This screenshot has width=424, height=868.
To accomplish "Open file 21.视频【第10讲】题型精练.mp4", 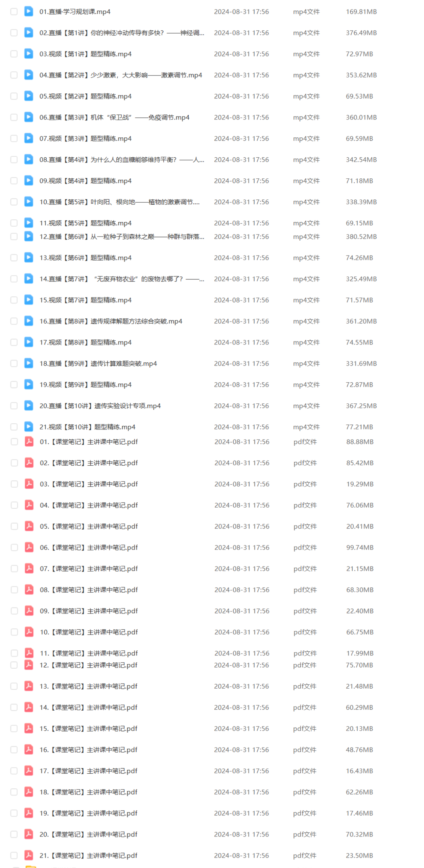I will [x=87, y=427].
